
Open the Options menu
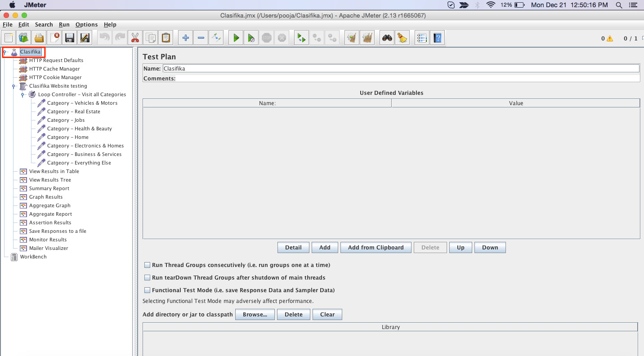87,25
